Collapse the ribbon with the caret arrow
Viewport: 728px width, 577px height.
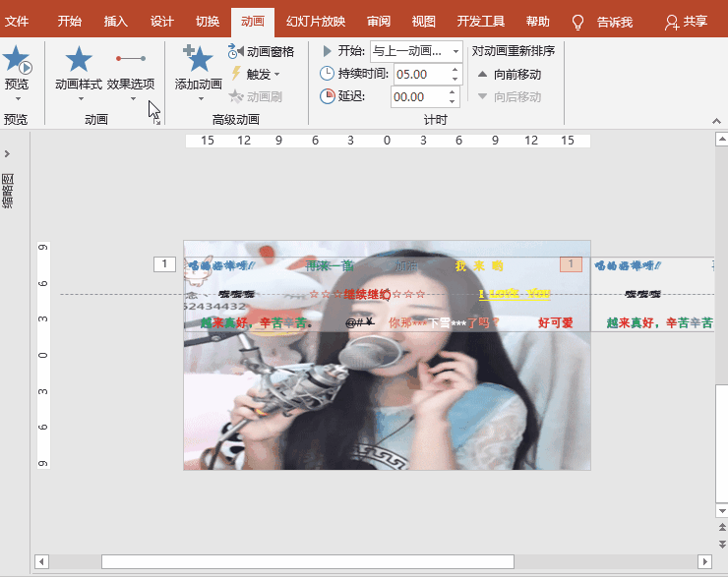click(x=716, y=121)
